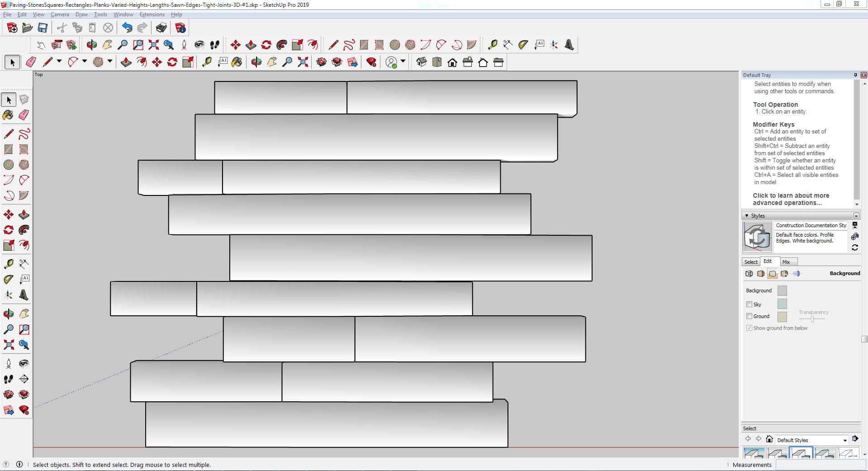
Task: Choose the Push/Pull tool
Action: tap(24, 214)
